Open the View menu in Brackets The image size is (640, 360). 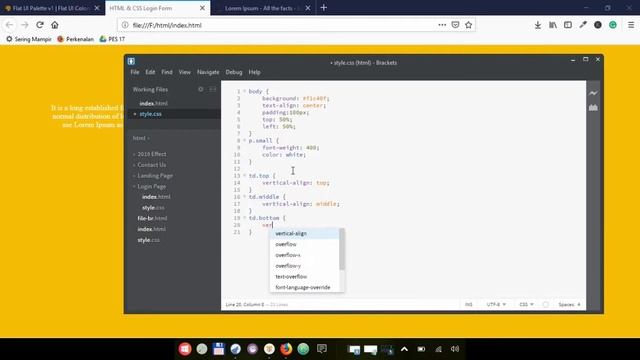coord(184,72)
